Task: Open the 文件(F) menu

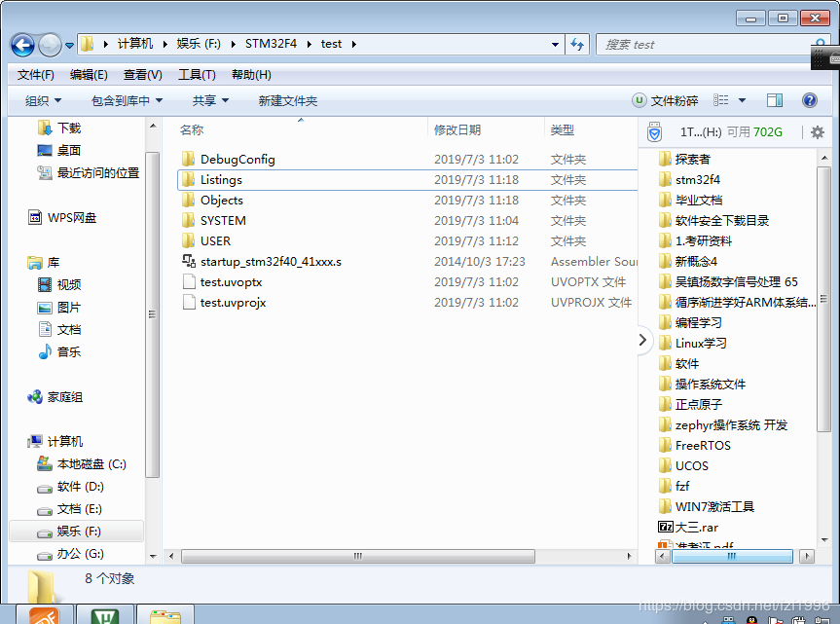Action: coord(35,74)
